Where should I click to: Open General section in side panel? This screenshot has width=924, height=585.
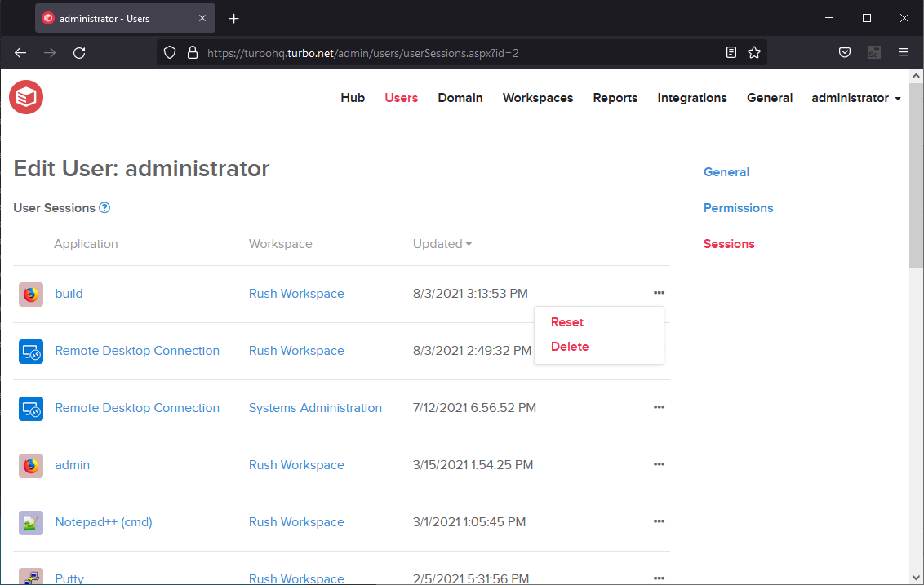[726, 172]
